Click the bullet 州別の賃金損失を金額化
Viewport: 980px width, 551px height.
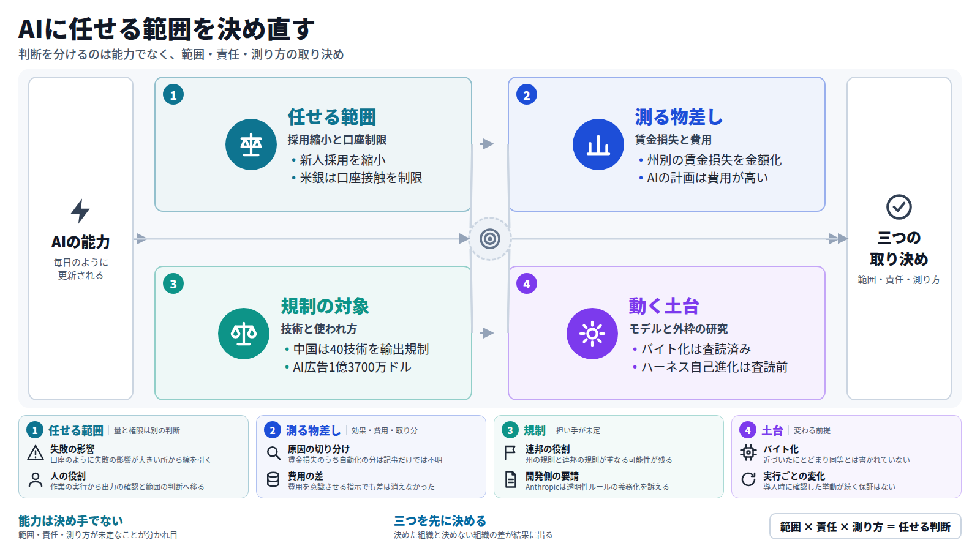coord(714,160)
